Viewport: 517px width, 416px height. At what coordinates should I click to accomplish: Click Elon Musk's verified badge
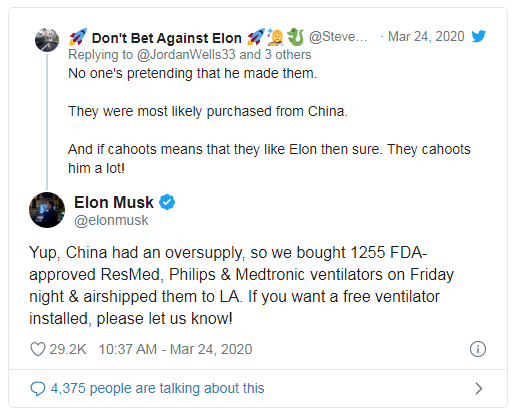(167, 202)
